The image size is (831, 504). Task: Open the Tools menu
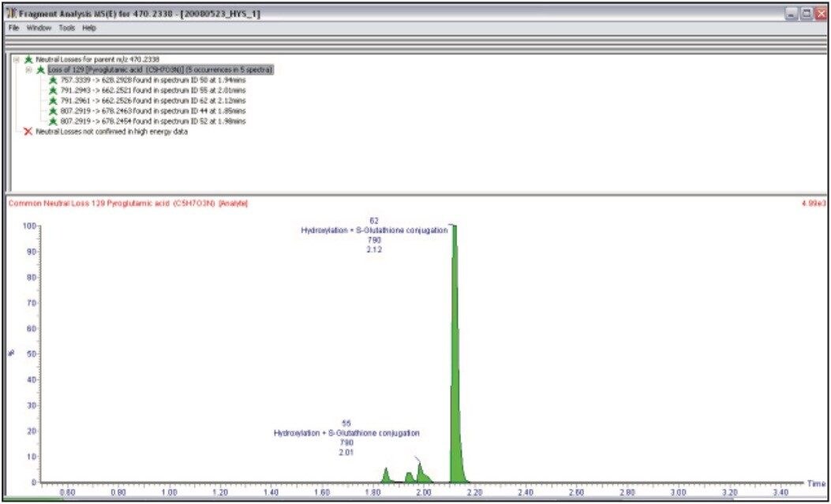click(x=66, y=28)
